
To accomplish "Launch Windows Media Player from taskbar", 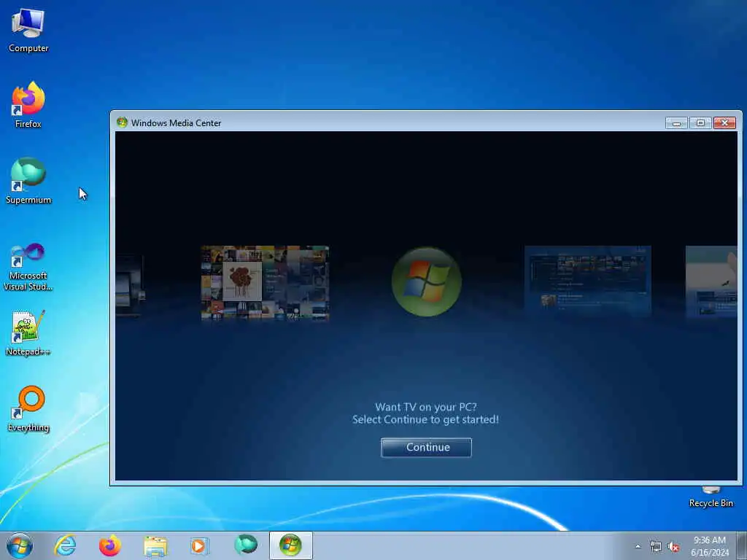I will (x=200, y=545).
